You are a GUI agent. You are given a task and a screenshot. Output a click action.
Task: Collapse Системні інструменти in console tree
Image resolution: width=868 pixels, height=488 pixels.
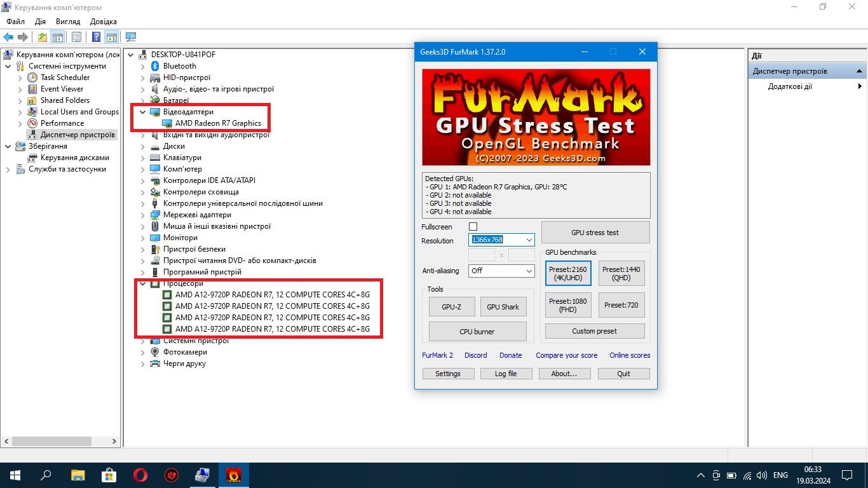coord(8,66)
